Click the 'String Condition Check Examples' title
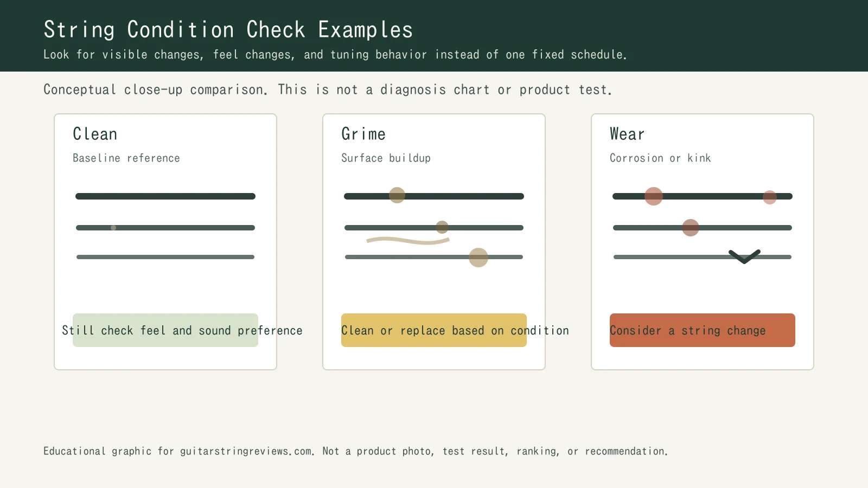 228,30
